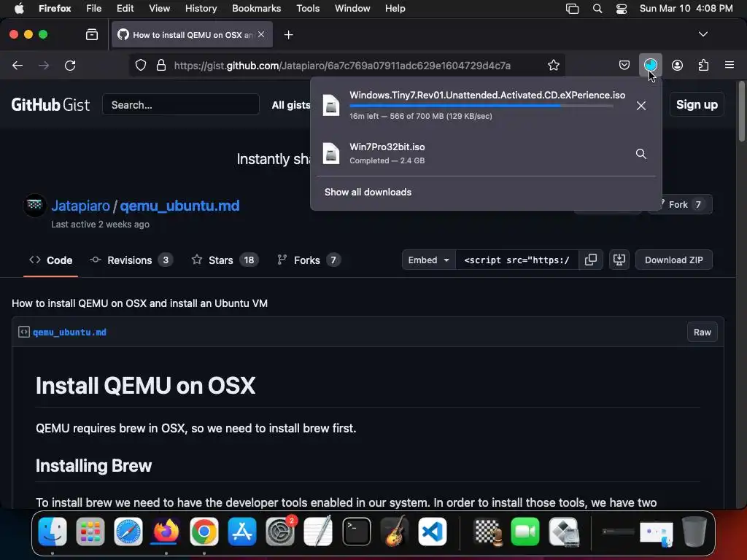
Task: Open the History menu
Action: pyautogui.click(x=201, y=8)
